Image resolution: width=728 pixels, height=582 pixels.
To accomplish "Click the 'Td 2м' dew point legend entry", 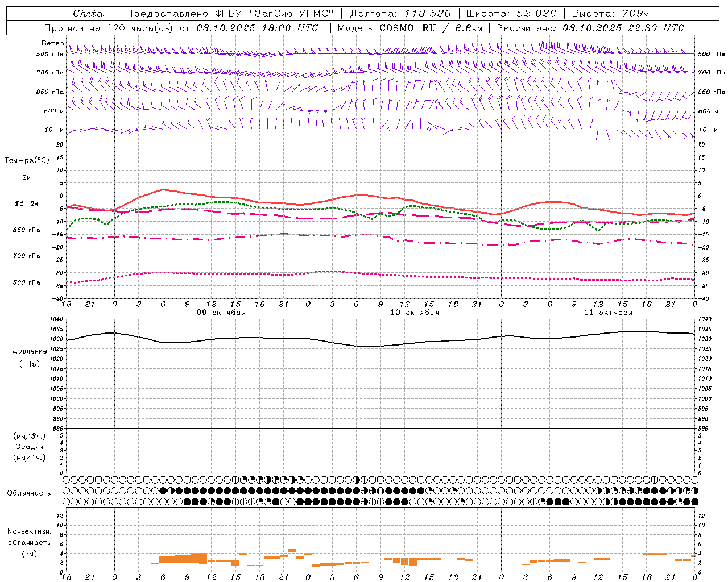I will pyautogui.click(x=27, y=203).
